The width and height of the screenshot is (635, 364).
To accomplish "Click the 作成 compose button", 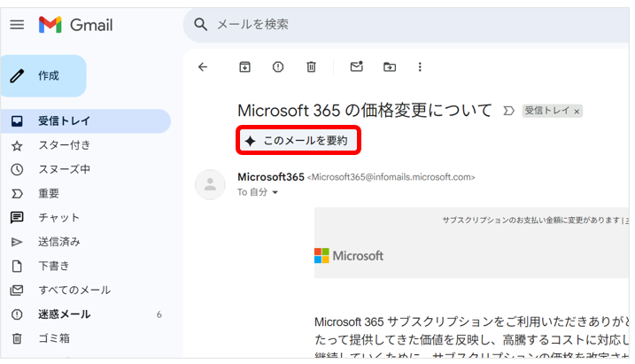I will click(43, 75).
